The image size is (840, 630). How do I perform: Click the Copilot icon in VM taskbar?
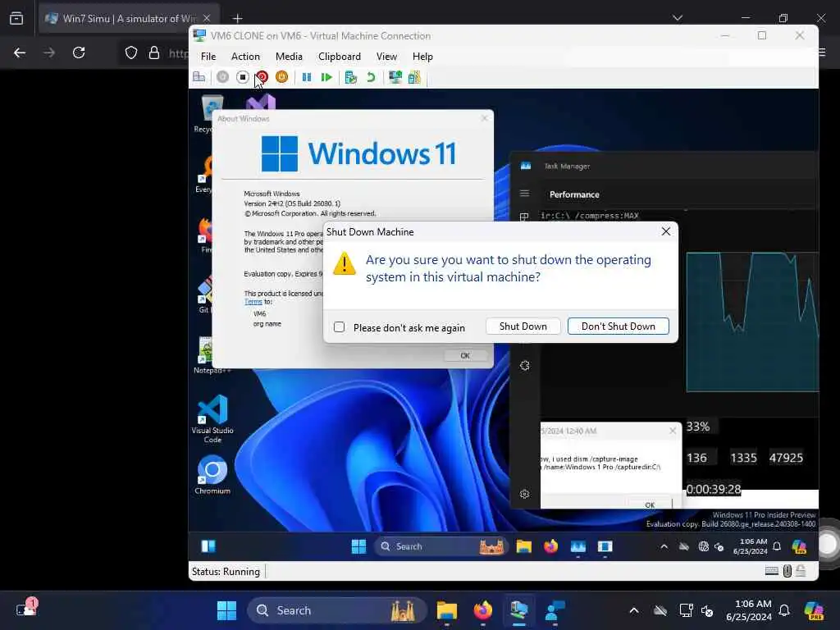click(x=799, y=546)
